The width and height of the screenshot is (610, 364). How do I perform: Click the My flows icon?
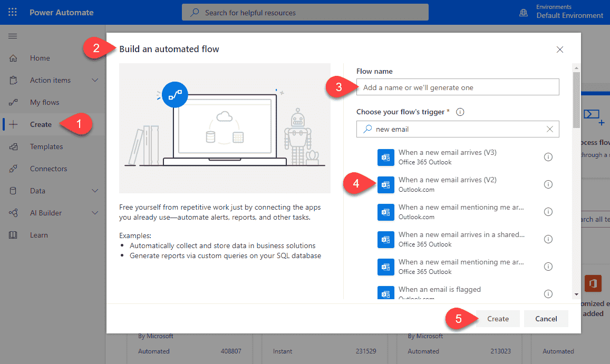coord(13,102)
